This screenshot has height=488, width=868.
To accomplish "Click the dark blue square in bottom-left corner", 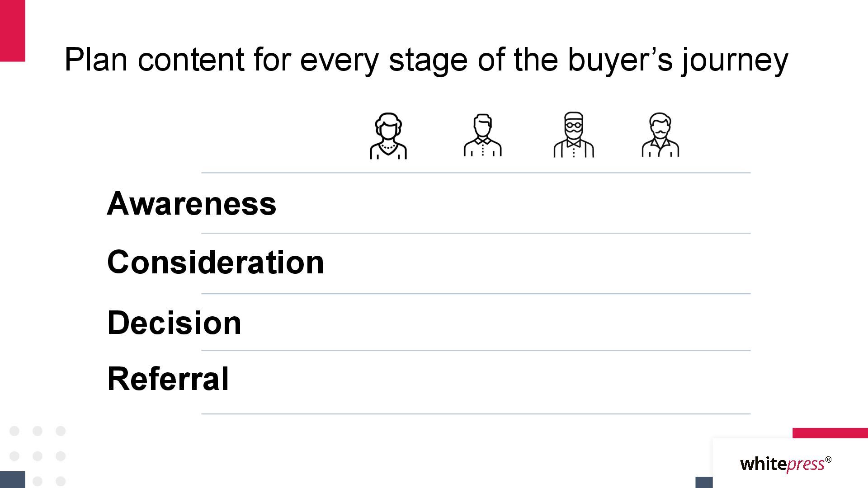I will click(13, 479).
